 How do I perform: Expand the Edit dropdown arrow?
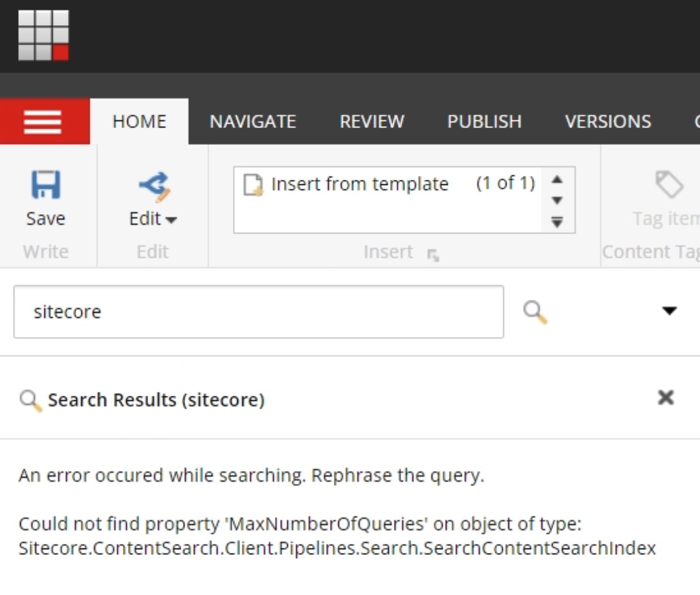171,220
